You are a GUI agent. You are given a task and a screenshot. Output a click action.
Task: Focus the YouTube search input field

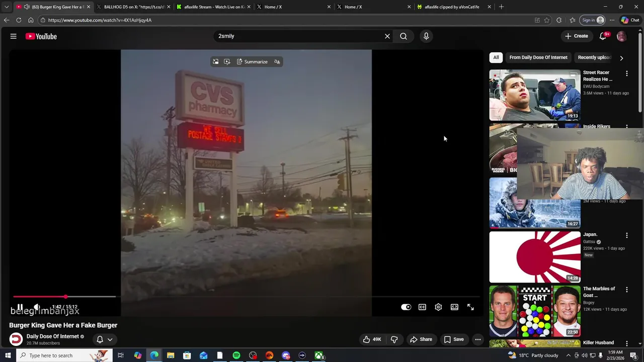click(x=299, y=36)
